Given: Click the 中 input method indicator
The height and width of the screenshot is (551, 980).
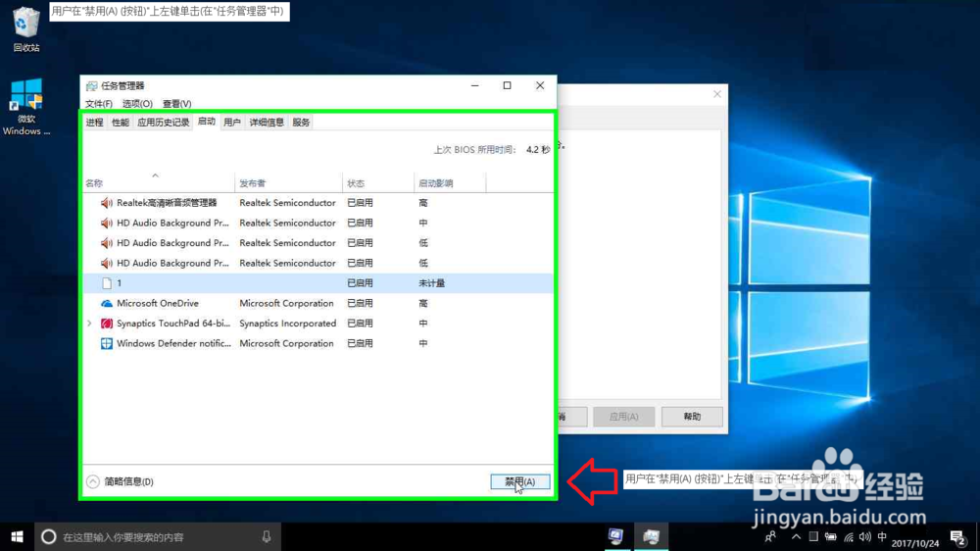Looking at the screenshot, I should coord(882,536).
